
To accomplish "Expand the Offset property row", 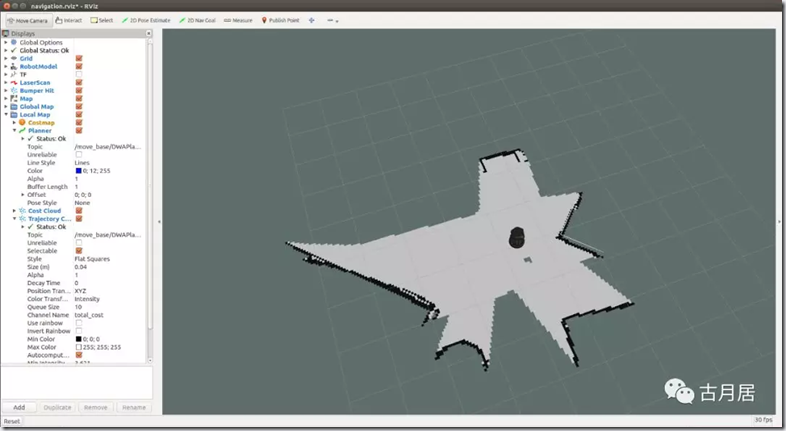I will [x=23, y=194].
